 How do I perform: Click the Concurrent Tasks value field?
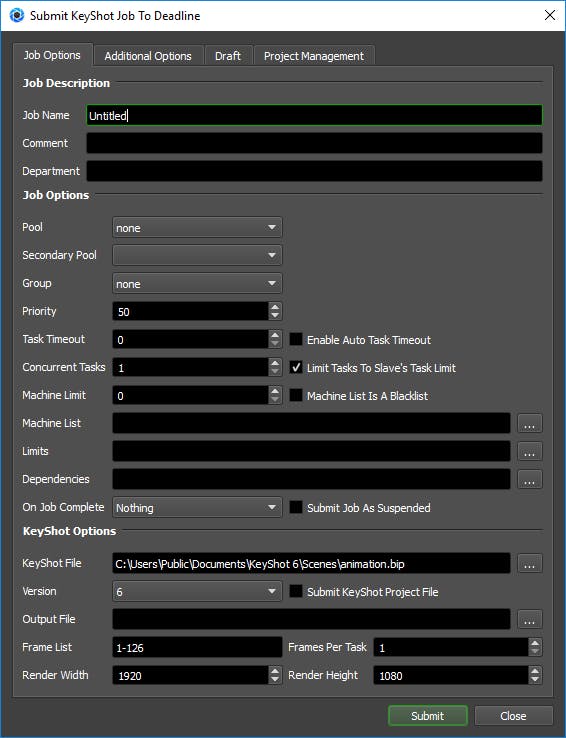191,367
